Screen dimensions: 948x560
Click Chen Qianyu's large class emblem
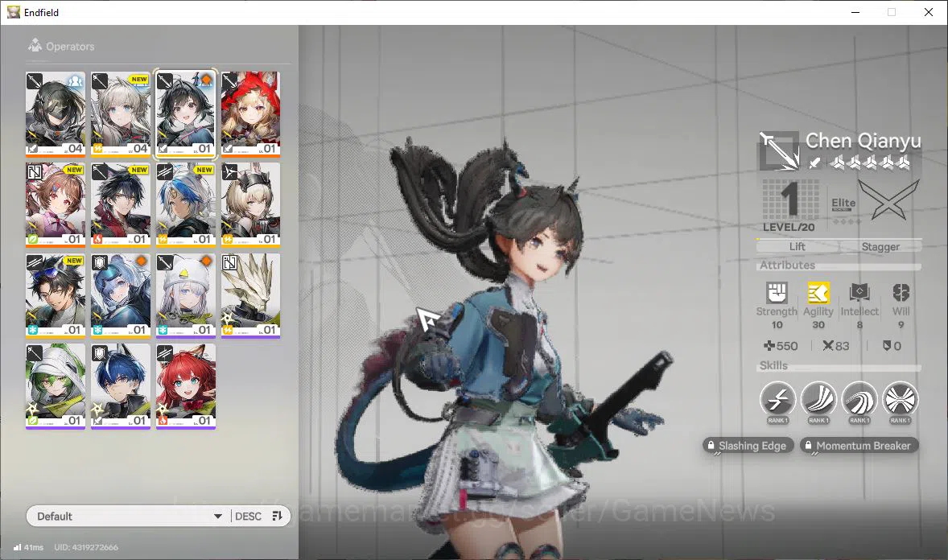pyautogui.click(x=779, y=150)
